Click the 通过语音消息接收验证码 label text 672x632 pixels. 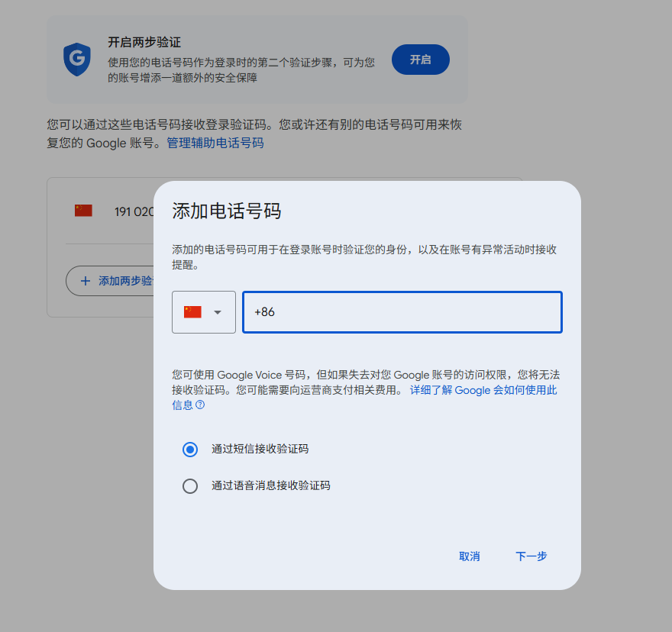(x=271, y=485)
